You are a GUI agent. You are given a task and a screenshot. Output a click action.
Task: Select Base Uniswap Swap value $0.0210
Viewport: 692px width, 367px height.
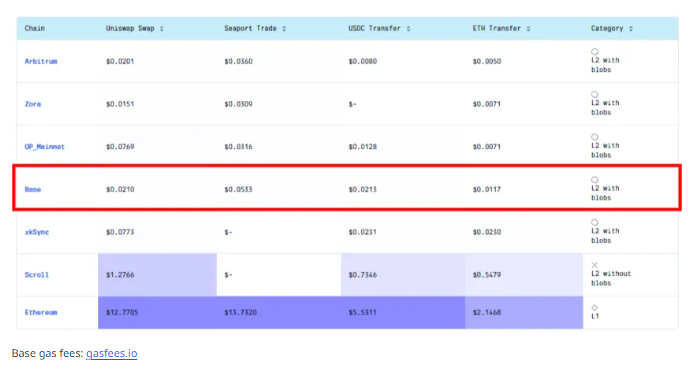point(120,190)
